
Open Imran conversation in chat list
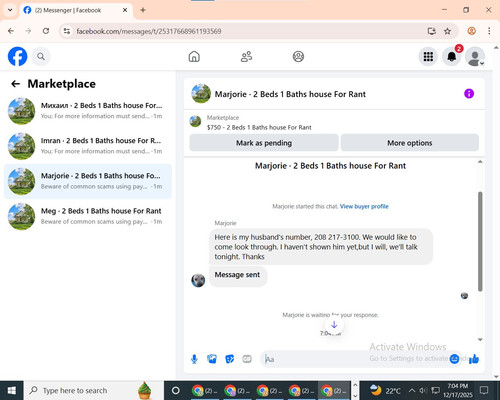[x=88, y=146]
